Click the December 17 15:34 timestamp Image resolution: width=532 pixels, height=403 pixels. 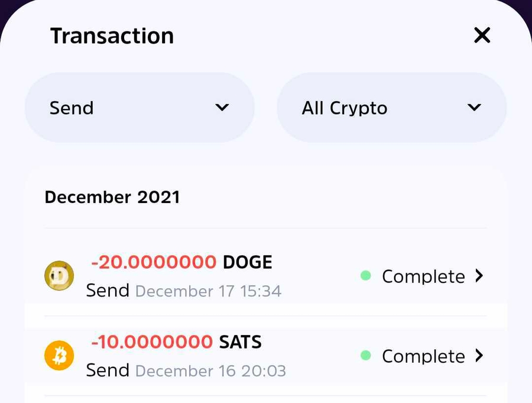[x=208, y=291]
